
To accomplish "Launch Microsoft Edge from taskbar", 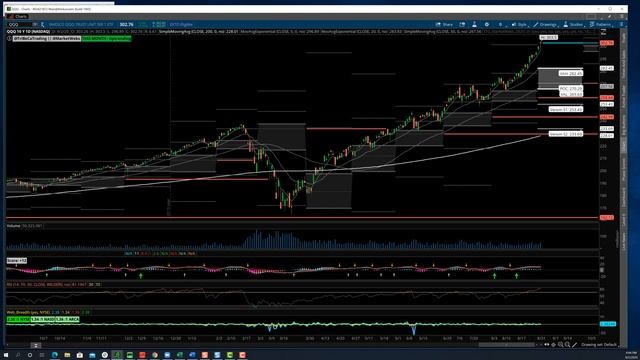I will point(55,355).
